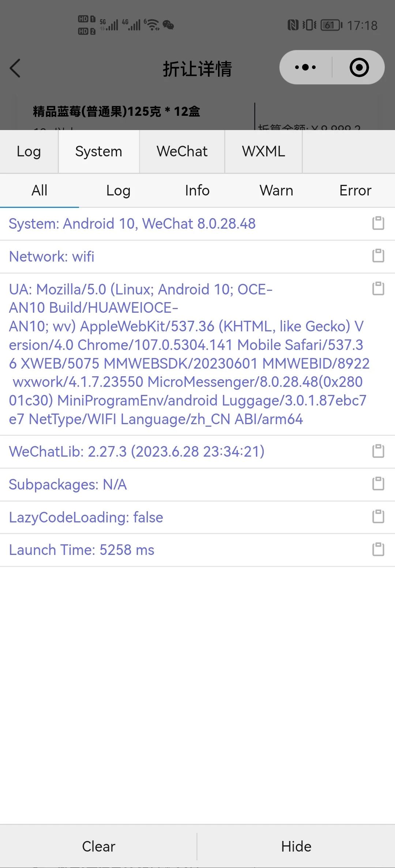
Task: Filter logs by All
Action: tap(39, 190)
